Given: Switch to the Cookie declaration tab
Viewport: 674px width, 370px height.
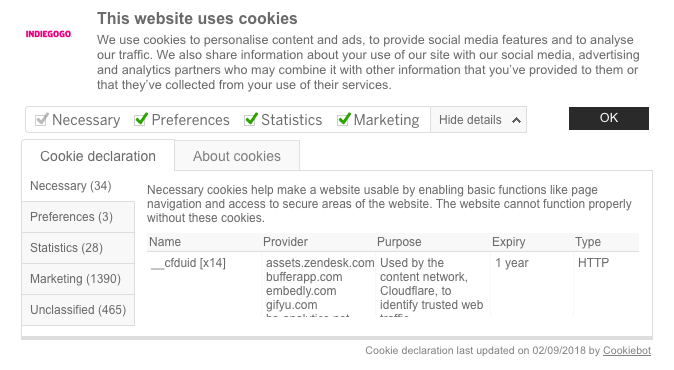Looking at the screenshot, I should point(98,156).
